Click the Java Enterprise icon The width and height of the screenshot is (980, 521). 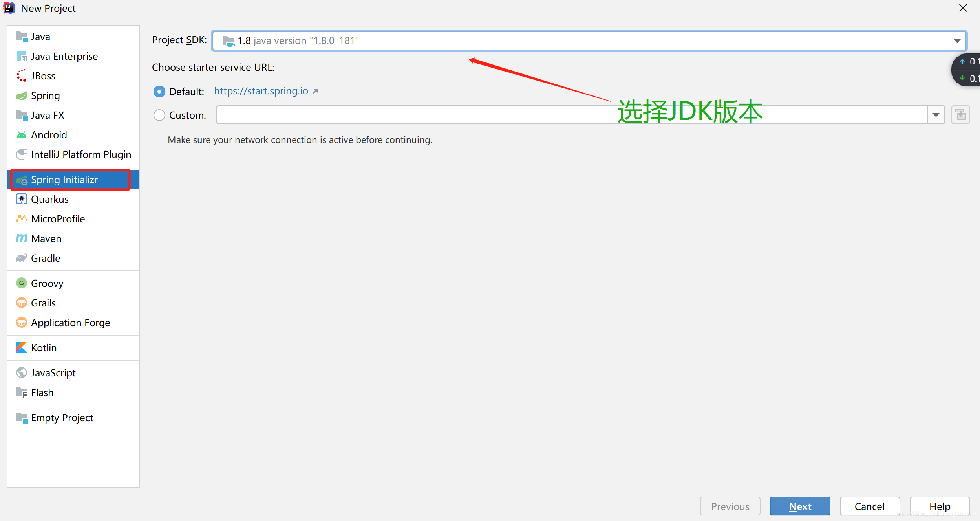point(22,56)
